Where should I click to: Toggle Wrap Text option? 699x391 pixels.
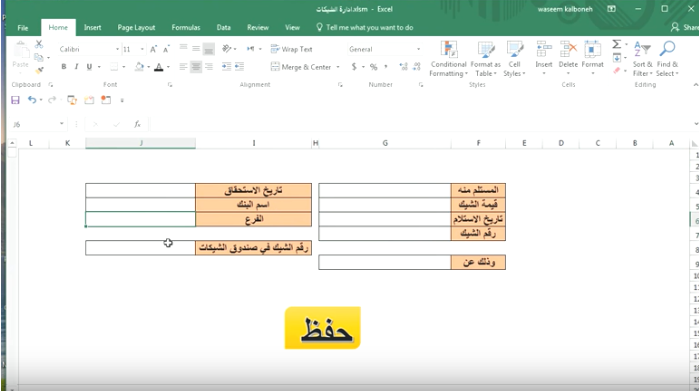click(x=292, y=49)
